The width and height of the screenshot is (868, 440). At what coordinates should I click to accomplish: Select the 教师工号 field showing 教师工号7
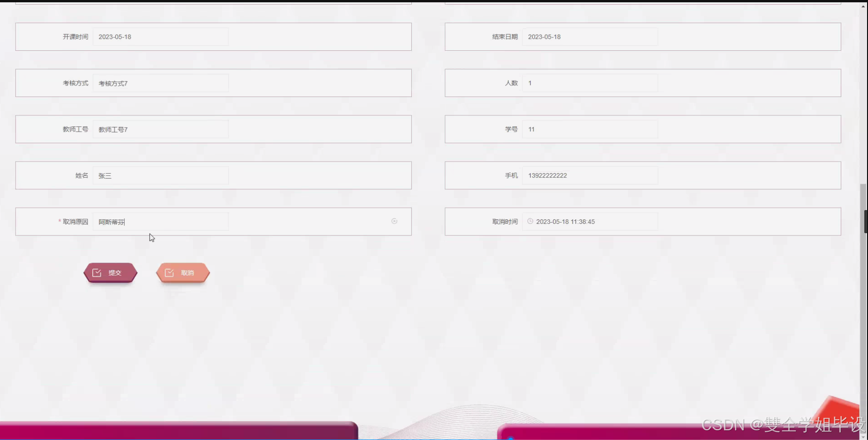click(x=161, y=129)
